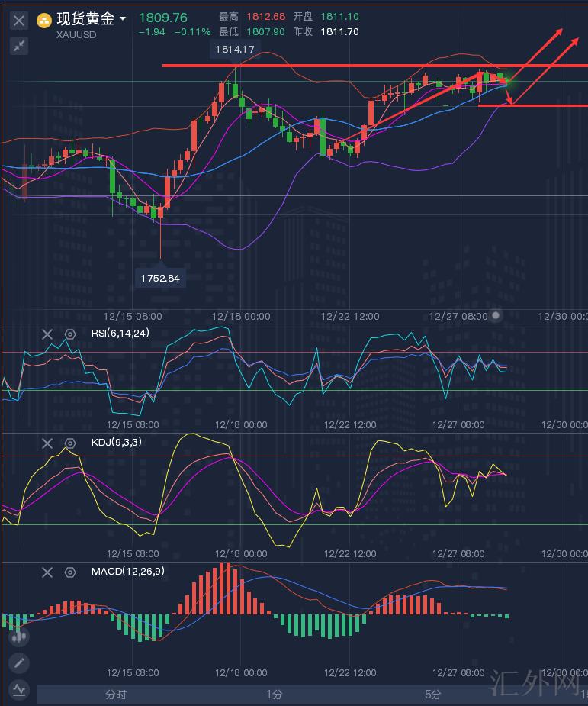Switch to the 5分 timeframe tab
This screenshot has height=706, width=588.
(432, 695)
